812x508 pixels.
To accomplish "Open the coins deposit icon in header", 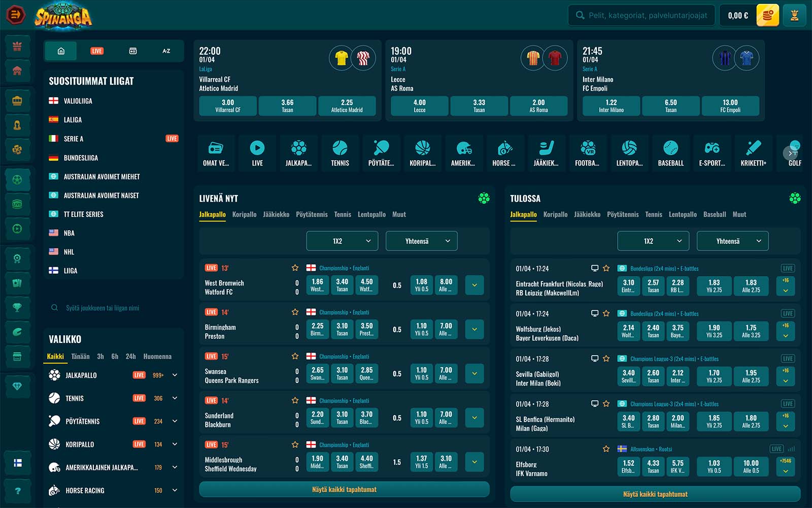I will point(767,16).
